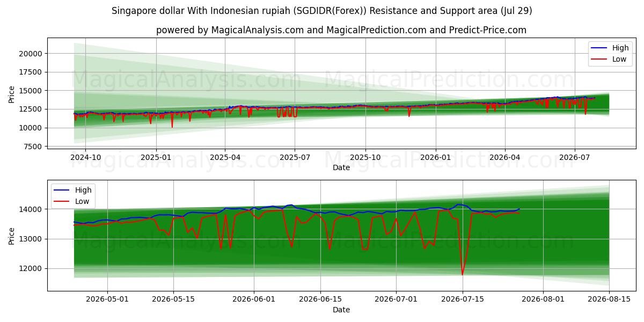
Task: Click the 'powered by MagicalAnalysis.com' subtitle
Action: coord(341,30)
